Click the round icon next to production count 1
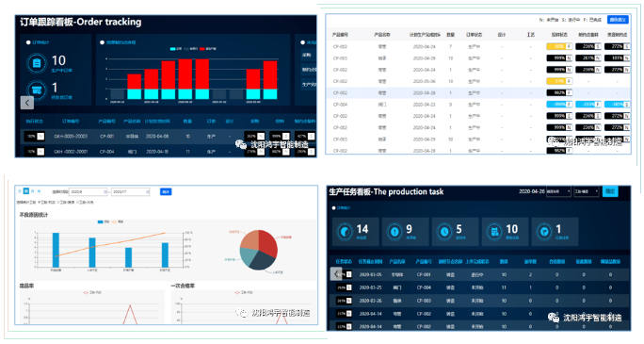Image resolution: width=644 pixels, height=344 pixels. (x=544, y=232)
